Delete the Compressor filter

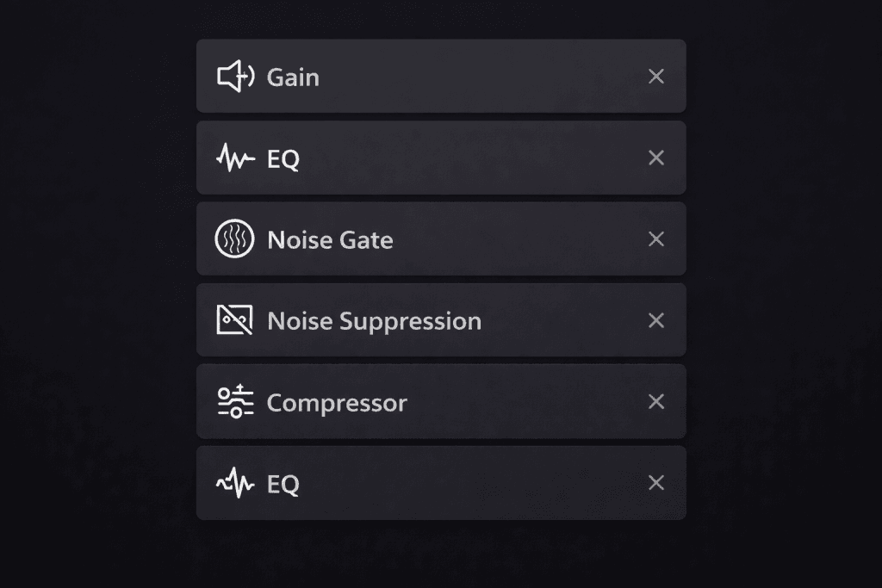656,401
